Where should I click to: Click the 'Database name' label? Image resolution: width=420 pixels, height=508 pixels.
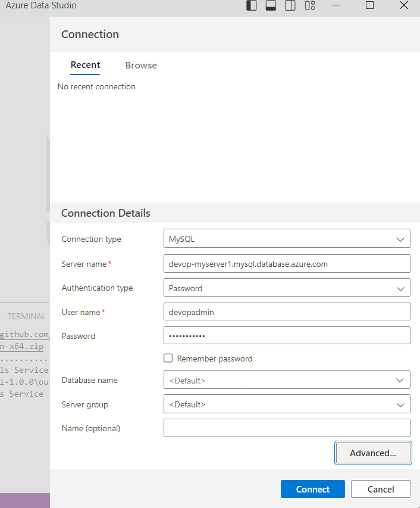[90, 380]
